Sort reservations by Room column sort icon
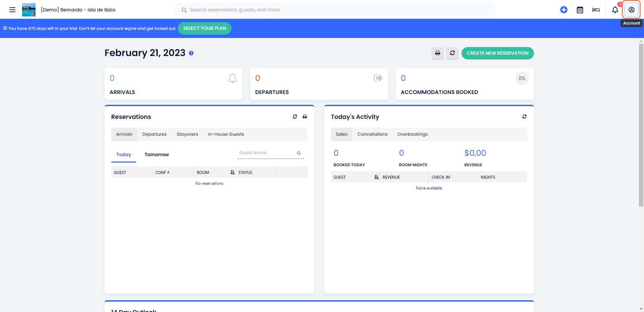This screenshot has width=644, height=312. point(232,172)
